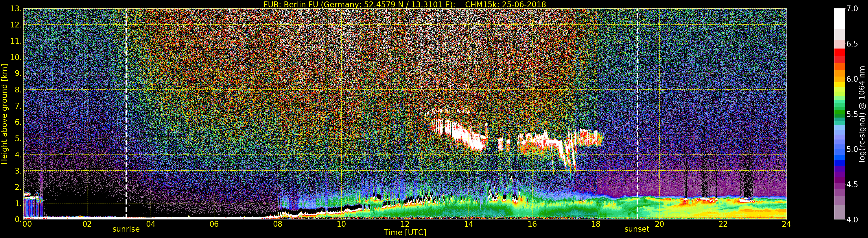Image resolution: width=868 pixels, height=238 pixels.
Task: Click the 'log(rc-signal) @ 1064 nm' colorbar label
Action: pos(862,114)
